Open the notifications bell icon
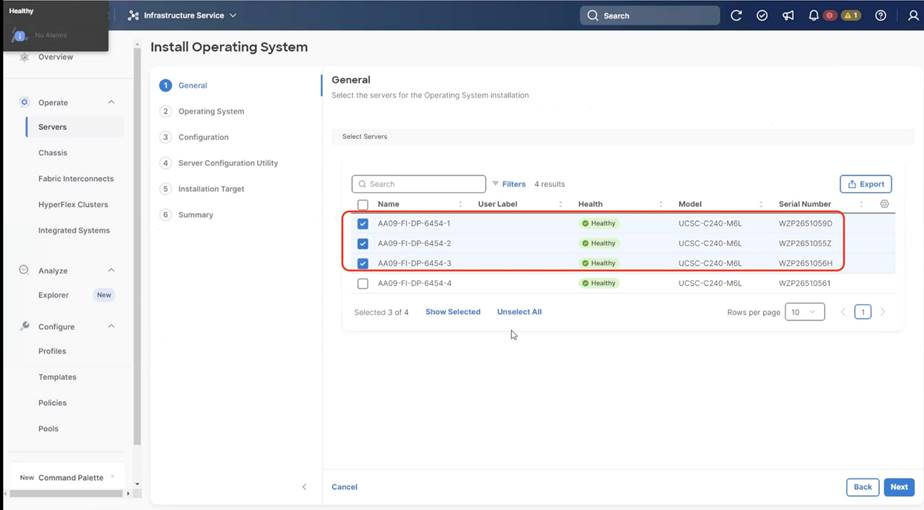Screen dimensions: 924x510 click(x=814, y=16)
